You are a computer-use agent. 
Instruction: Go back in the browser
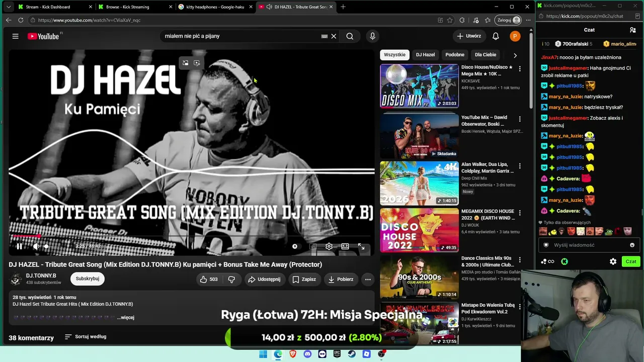point(9,20)
